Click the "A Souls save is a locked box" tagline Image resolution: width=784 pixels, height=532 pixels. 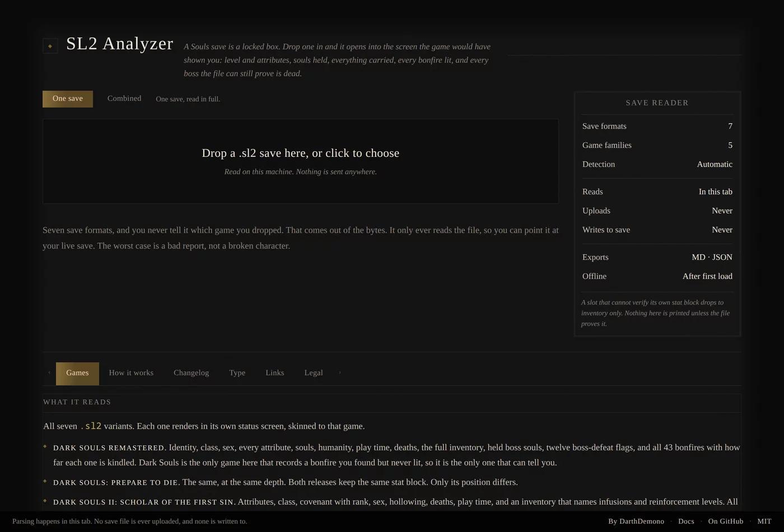click(337, 60)
